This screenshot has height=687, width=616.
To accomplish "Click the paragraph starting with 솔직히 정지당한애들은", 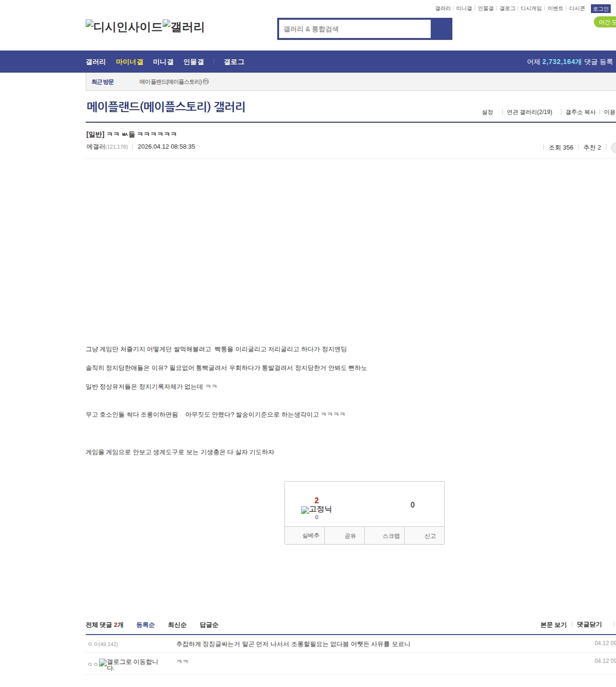I will [226, 368].
